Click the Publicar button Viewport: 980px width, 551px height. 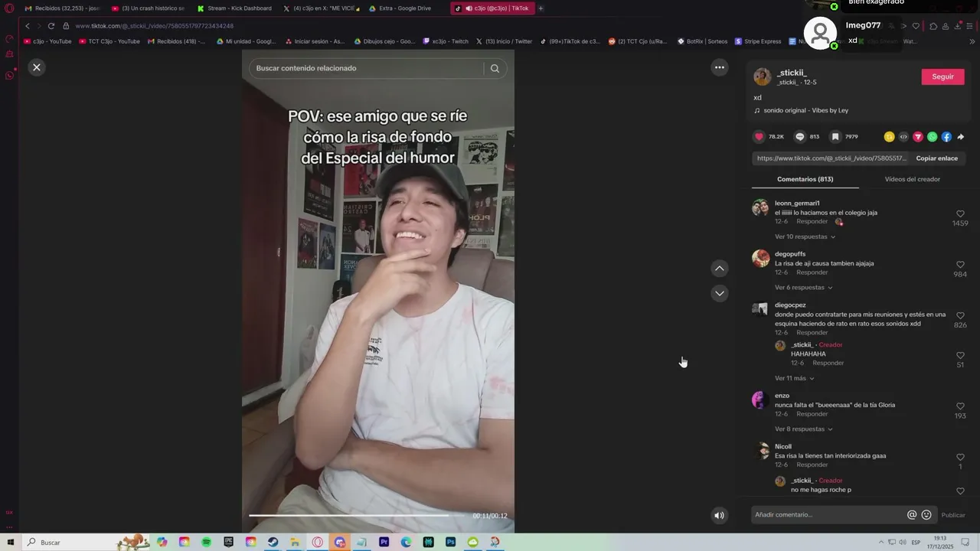click(953, 515)
